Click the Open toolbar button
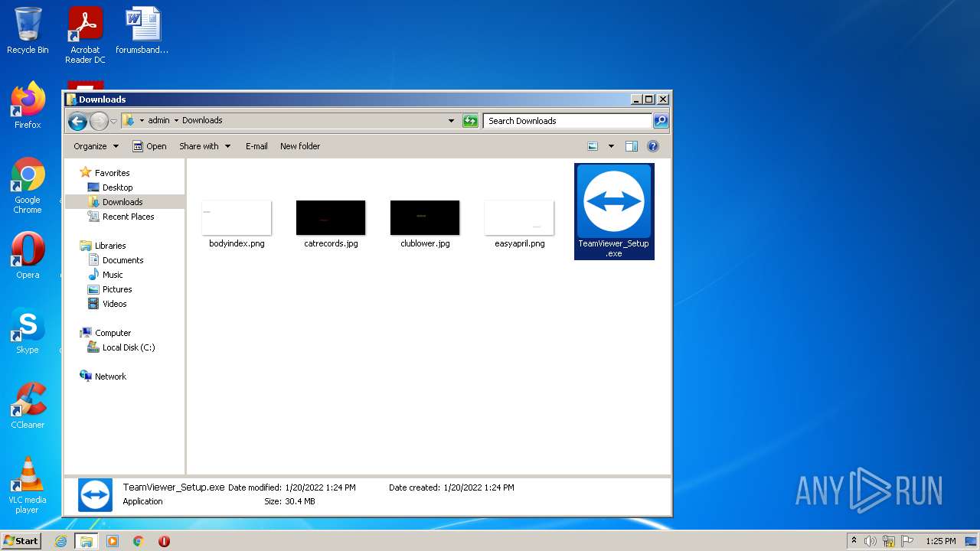The image size is (980, 551). (149, 146)
